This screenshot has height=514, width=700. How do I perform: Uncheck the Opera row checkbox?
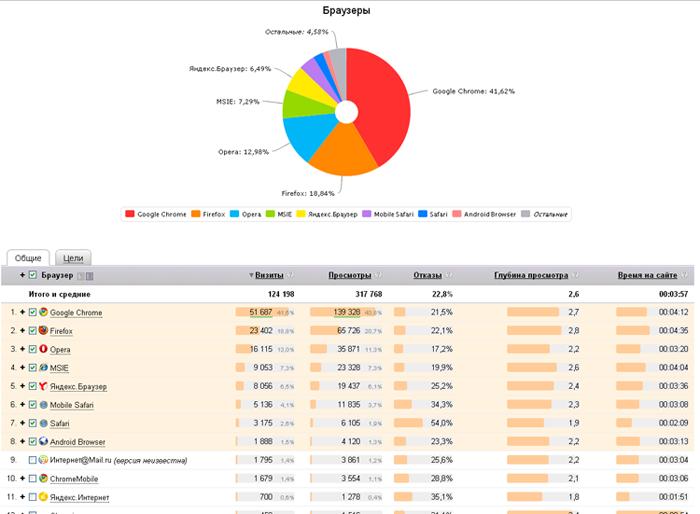tap(33, 349)
